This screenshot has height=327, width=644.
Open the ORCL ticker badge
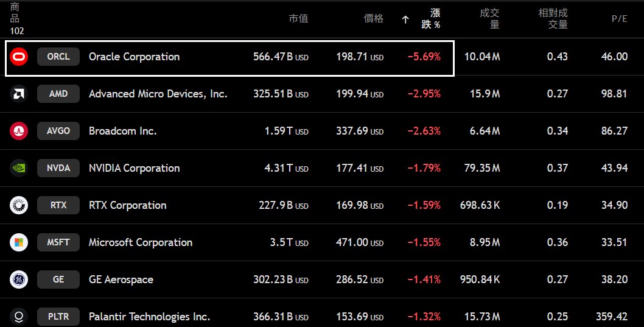(58, 57)
